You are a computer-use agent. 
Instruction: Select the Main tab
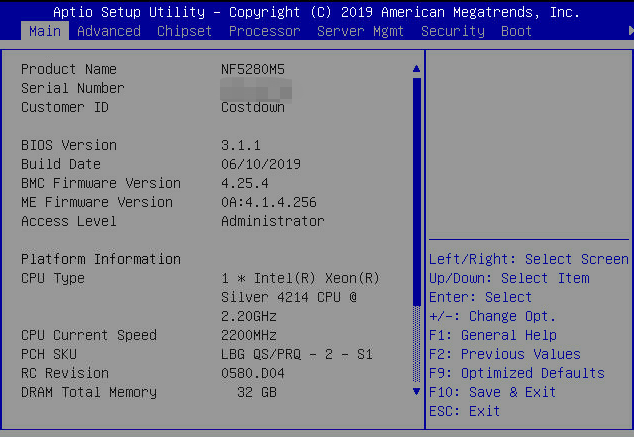pyautogui.click(x=45, y=31)
